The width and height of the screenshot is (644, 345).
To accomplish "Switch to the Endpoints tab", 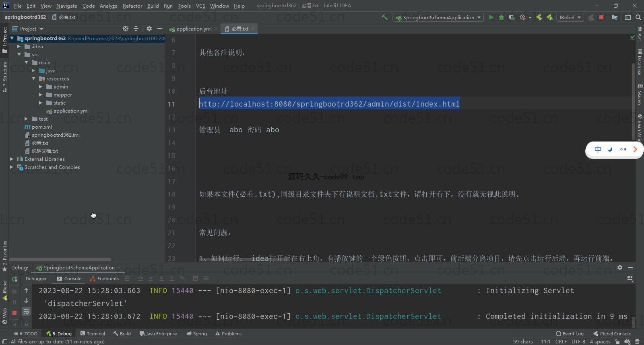I will 105,278.
